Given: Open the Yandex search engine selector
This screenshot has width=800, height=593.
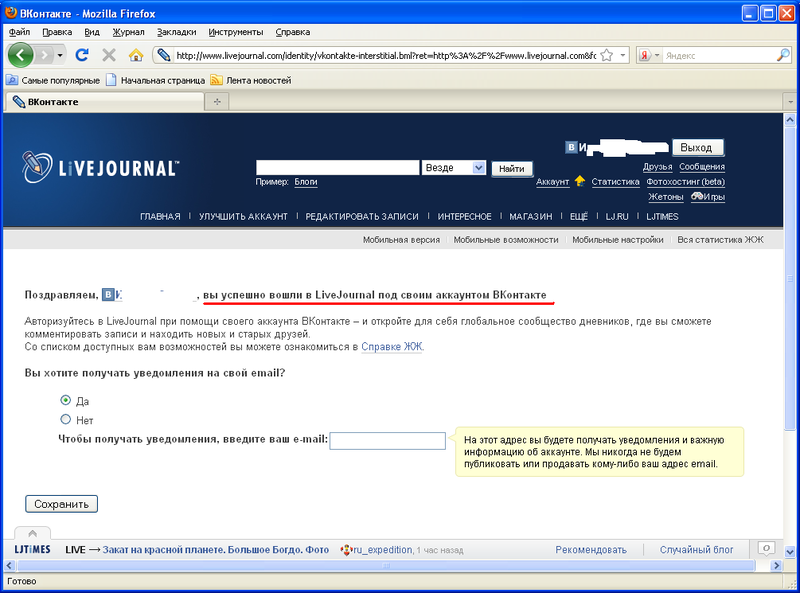Looking at the screenshot, I should (x=649, y=55).
